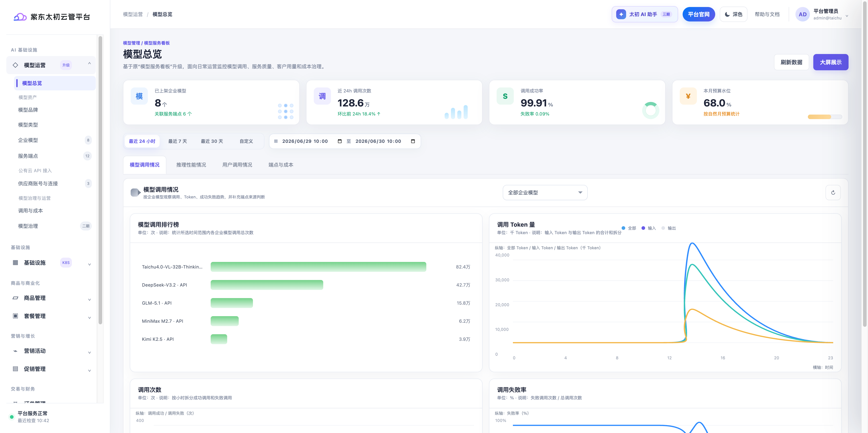Toggle the 输出 legend in Token chart
This screenshot has height=433, width=868.
pyautogui.click(x=669, y=228)
